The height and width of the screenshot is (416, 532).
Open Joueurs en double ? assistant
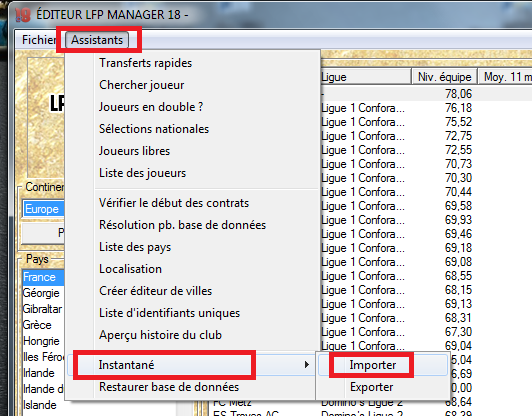tap(151, 107)
